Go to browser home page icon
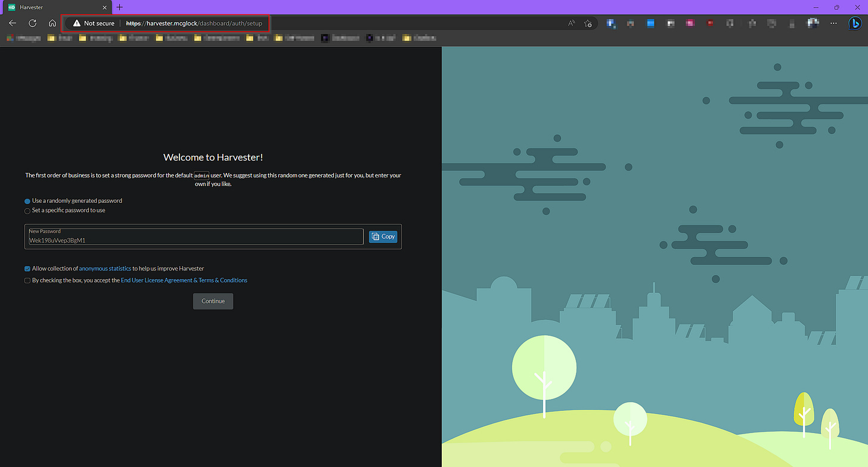 [52, 23]
